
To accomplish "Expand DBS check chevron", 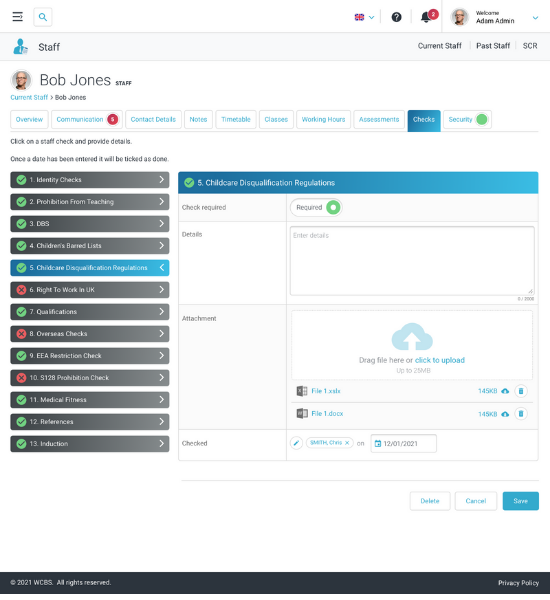I will pos(162,223).
